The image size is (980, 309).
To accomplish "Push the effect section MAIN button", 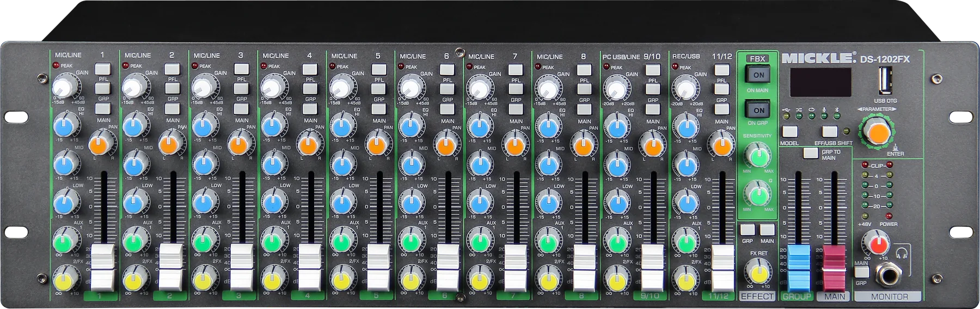I will click(x=767, y=230).
